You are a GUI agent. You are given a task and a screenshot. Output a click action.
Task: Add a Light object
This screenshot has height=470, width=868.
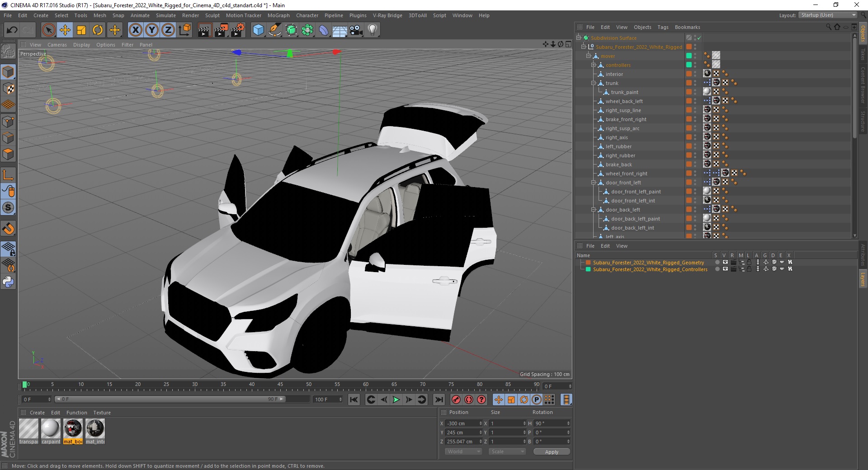tap(372, 30)
